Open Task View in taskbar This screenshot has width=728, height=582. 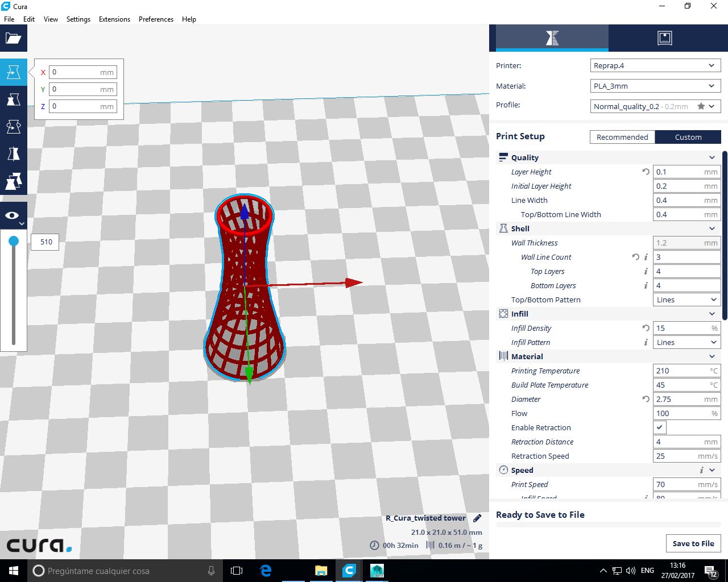coord(237,571)
